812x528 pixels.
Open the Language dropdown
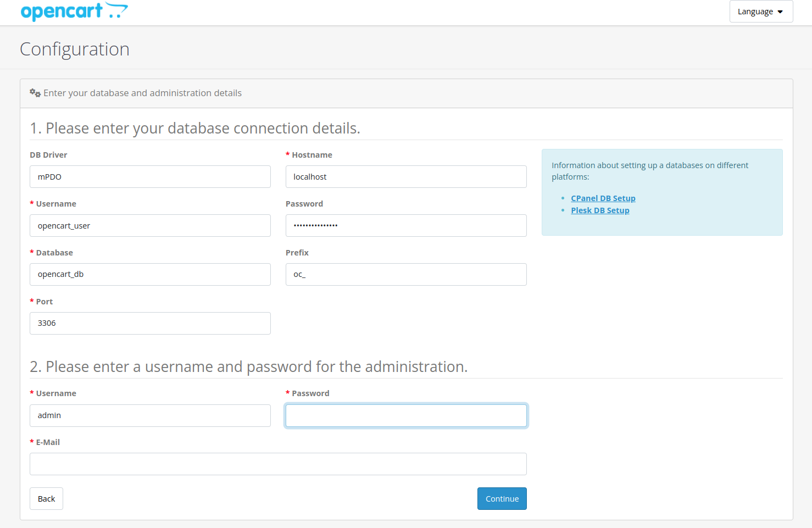click(x=760, y=12)
